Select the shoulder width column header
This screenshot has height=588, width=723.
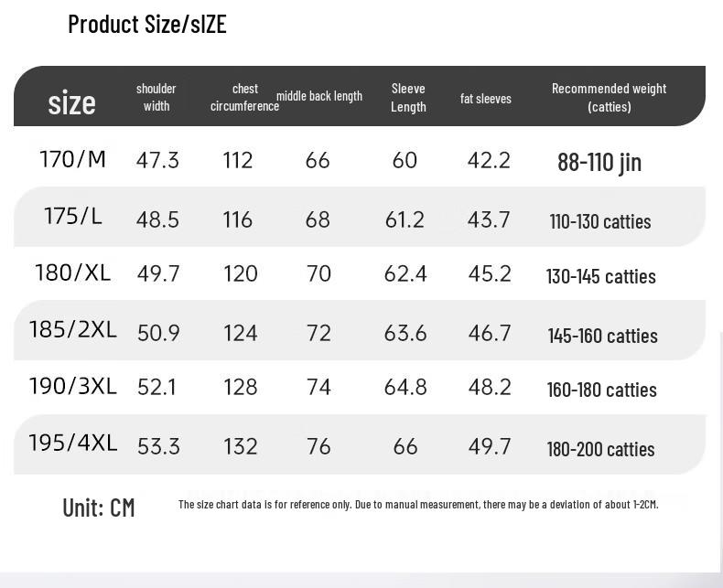tap(156, 97)
